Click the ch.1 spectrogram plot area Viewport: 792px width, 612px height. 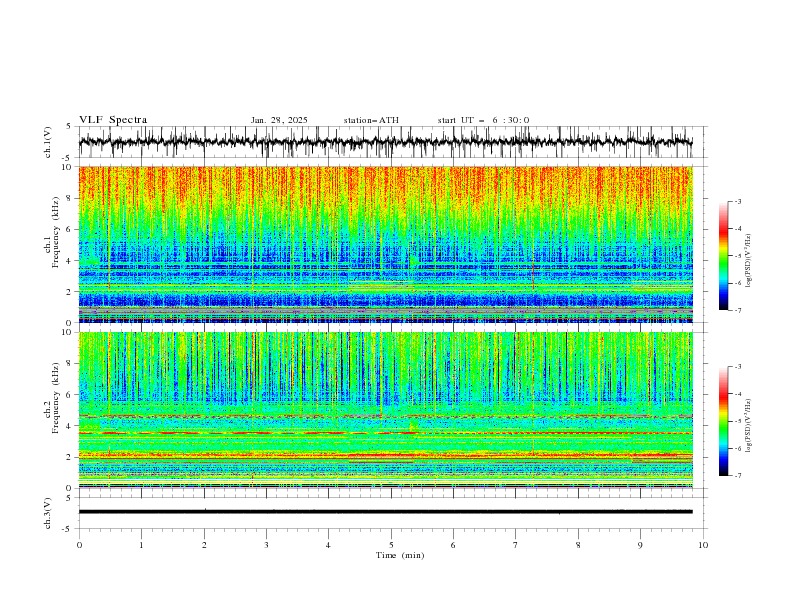(x=385, y=244)
